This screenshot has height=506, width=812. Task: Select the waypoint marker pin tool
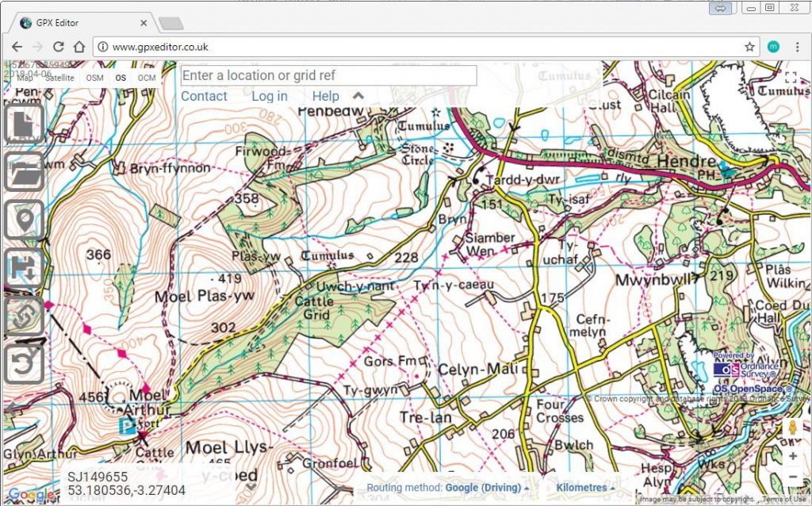tap(24, 220)
